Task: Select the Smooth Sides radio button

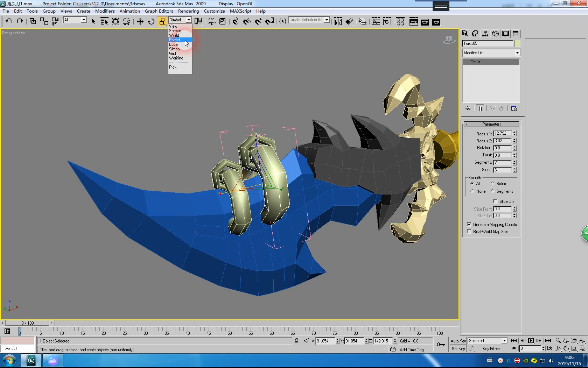Action: pos(492,184)
